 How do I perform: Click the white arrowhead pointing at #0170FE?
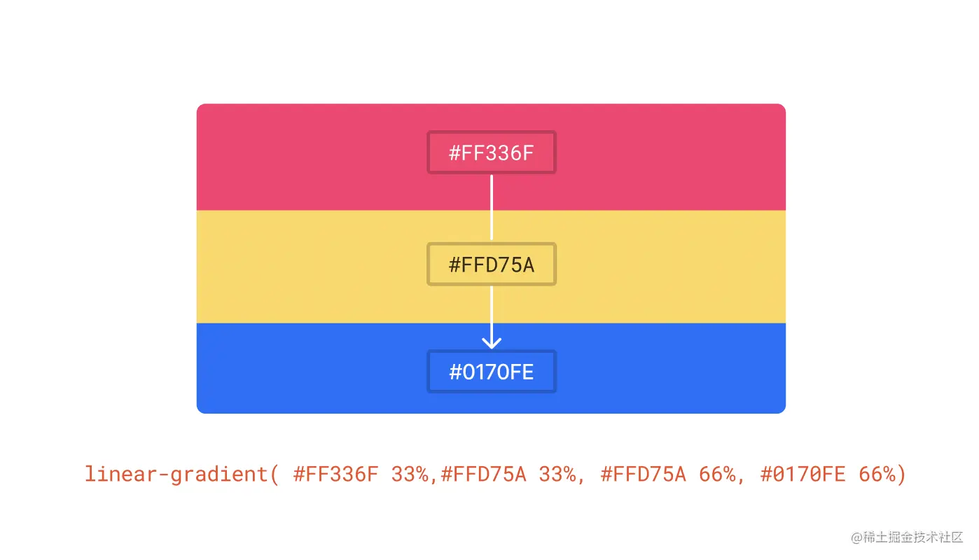coord(492,341)
